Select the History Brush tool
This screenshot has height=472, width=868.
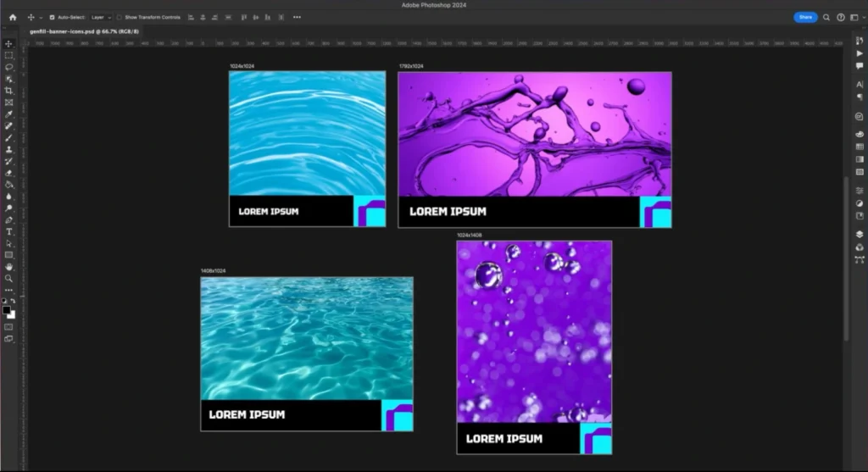[8, 161]
